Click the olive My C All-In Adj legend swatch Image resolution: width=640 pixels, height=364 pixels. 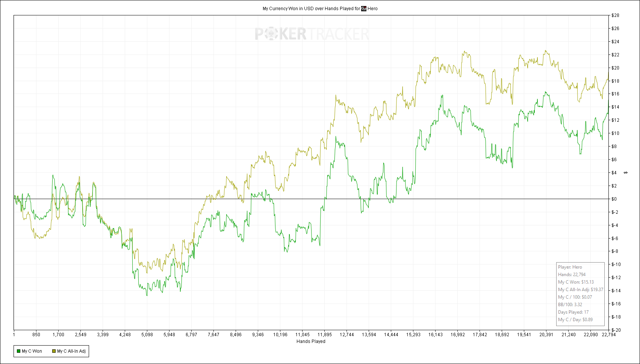pos(54,351)
